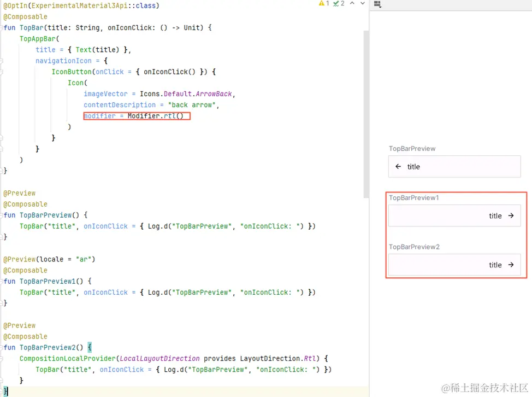Click the arrow icon in TopBarPreview2
Image resolution: width=532 pixels, height=397 pixels.
pyautogui.click(x=511, y=265)
